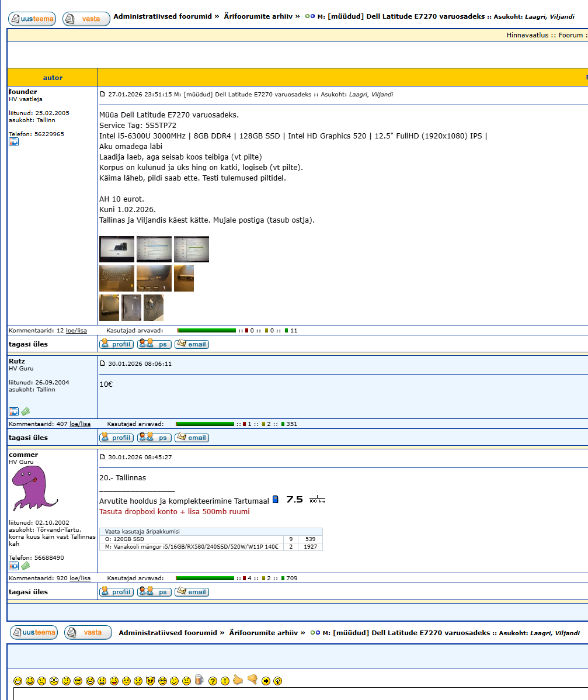The image size is (588, 700).
Task: Open commer's 'loe/lisa' comments link
Action: pyautogui.click(x=80, y=578)
